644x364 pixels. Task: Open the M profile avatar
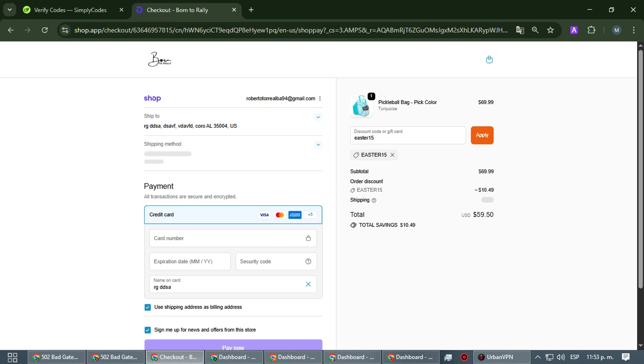[617, 30]
